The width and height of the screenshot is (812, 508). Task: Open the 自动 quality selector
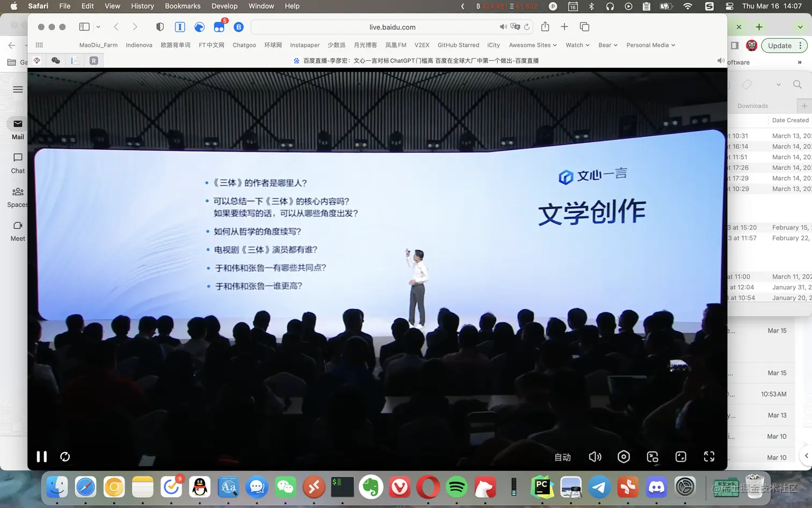(562, 457)
